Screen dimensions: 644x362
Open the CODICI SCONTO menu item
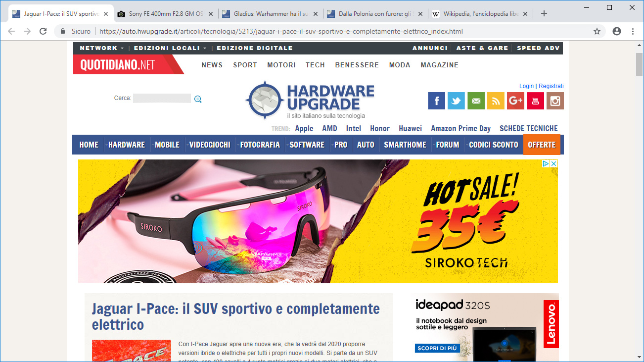[494, 145]
